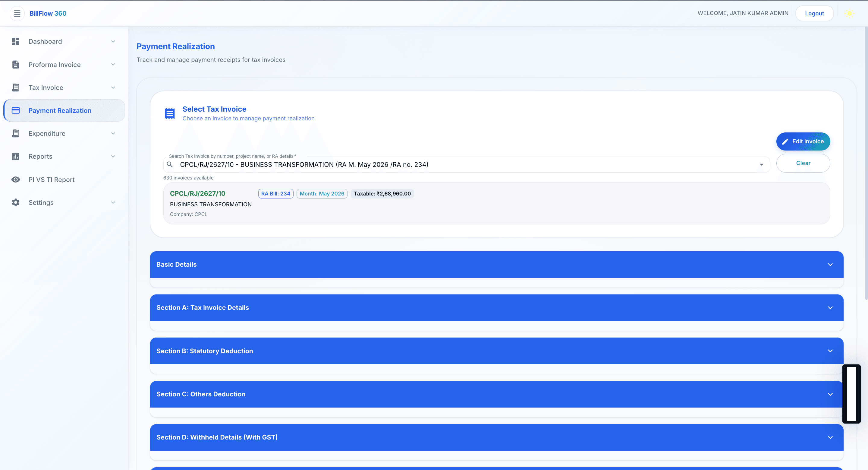Click the Month: May 2026 chip
Image resolution: width=868 pixels, height=470 pixels.
click(322, 194)
